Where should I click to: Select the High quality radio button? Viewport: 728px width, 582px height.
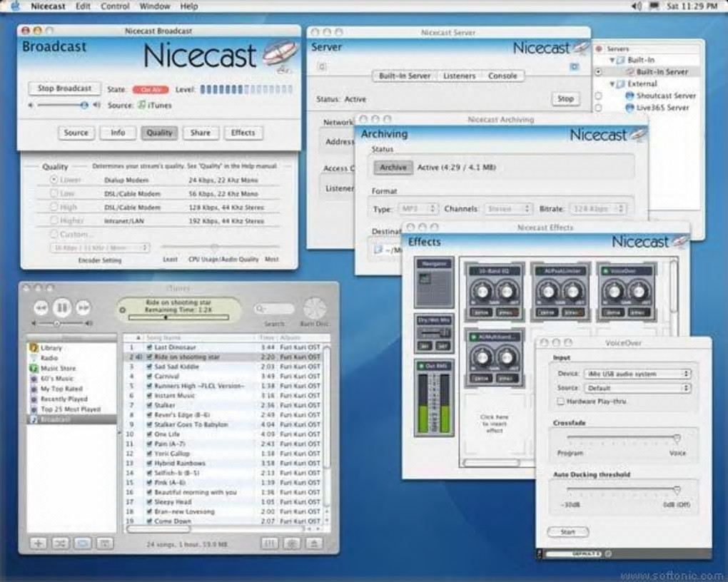click(54, 207)
